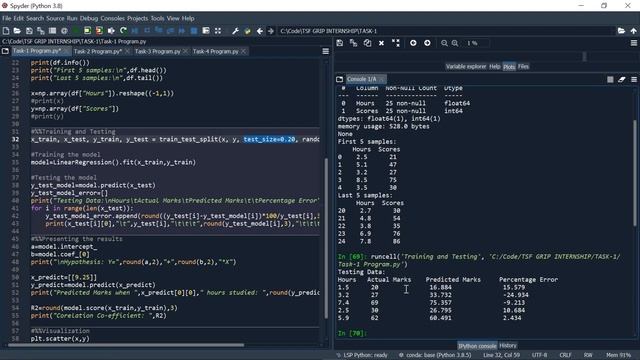Browse console tabs folder icon

pyautogui.click(x=340, y=79)
